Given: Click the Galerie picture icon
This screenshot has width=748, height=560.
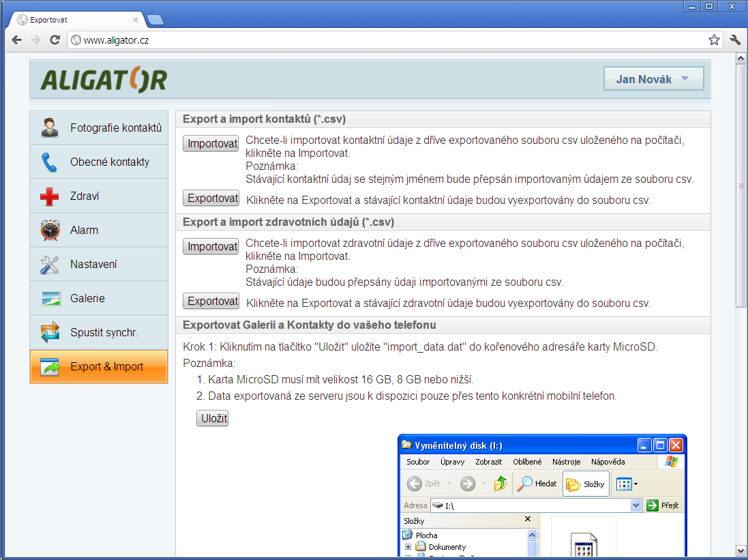Looking at the screenshot, I should click(50, 298).
